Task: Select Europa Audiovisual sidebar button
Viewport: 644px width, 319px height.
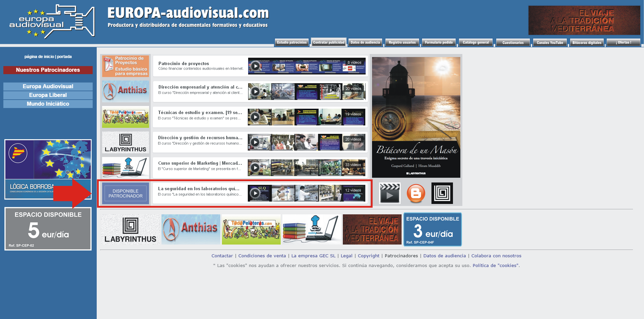Action: click(48, 87)
